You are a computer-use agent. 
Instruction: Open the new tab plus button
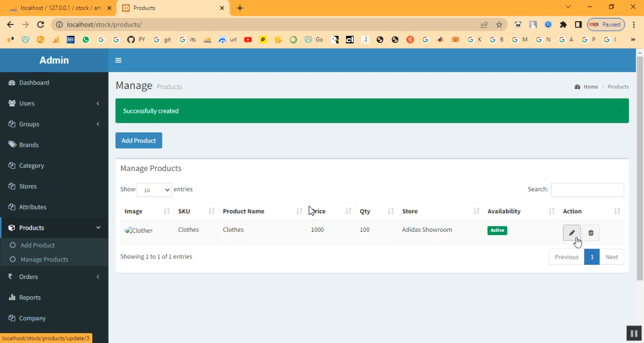pyautogui.click(x=240, y=8)
